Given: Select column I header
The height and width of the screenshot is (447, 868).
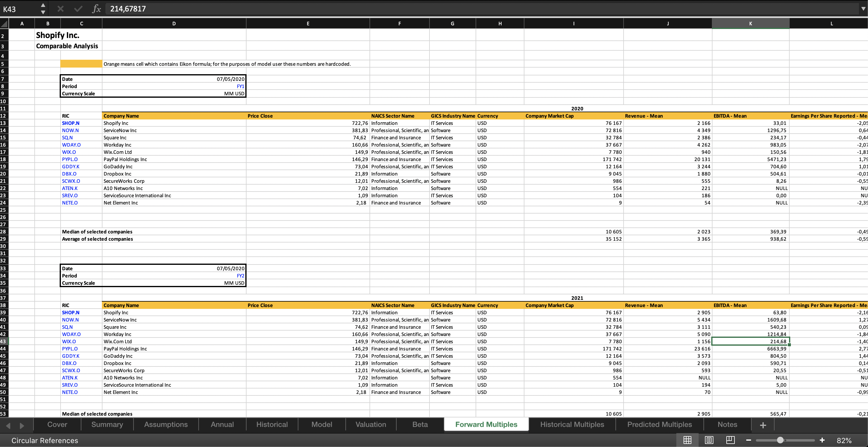Looking at the screenshot, I should [574, 24].
